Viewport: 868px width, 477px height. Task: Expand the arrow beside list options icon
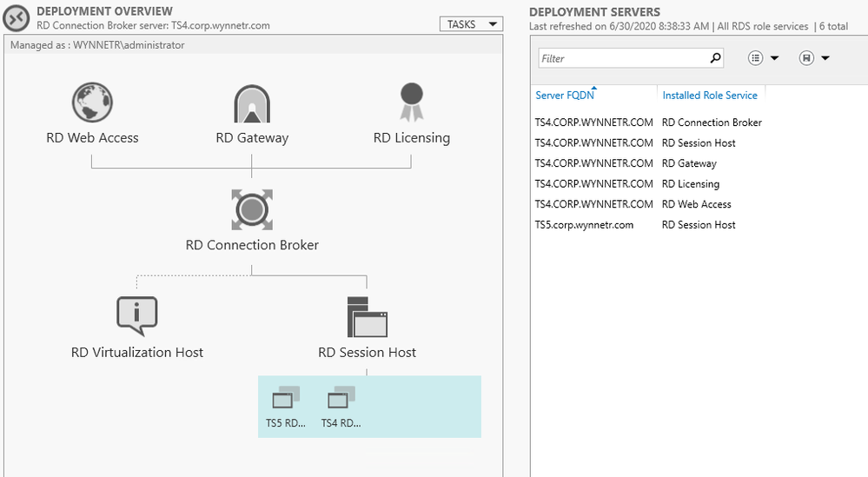tap(774, 58)
